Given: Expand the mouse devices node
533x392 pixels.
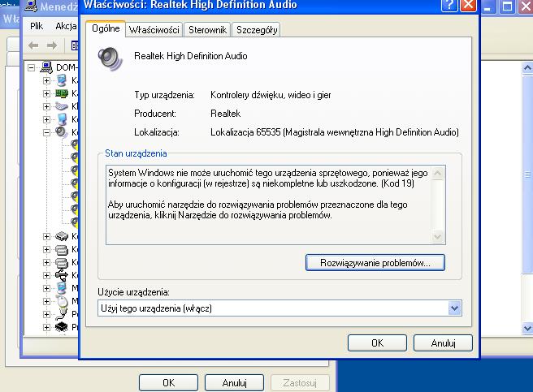Looking at the screenshot, I should [46, 301].
